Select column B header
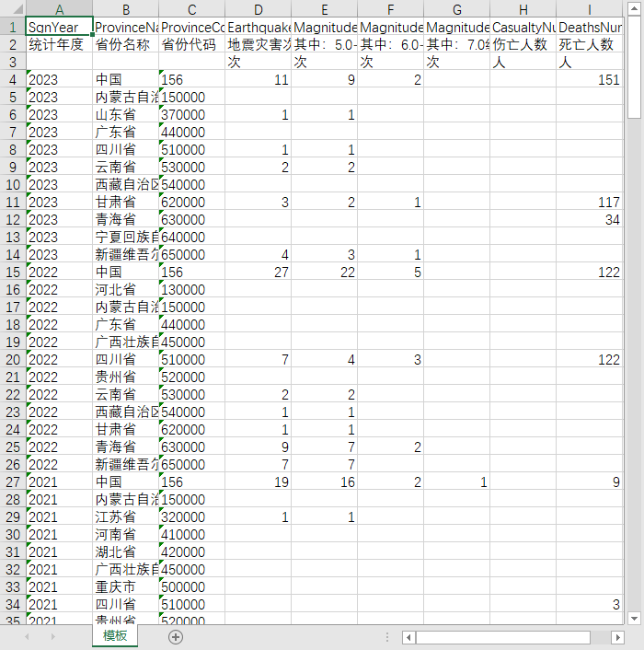The image size is (644, 650). tap(125, 9)
